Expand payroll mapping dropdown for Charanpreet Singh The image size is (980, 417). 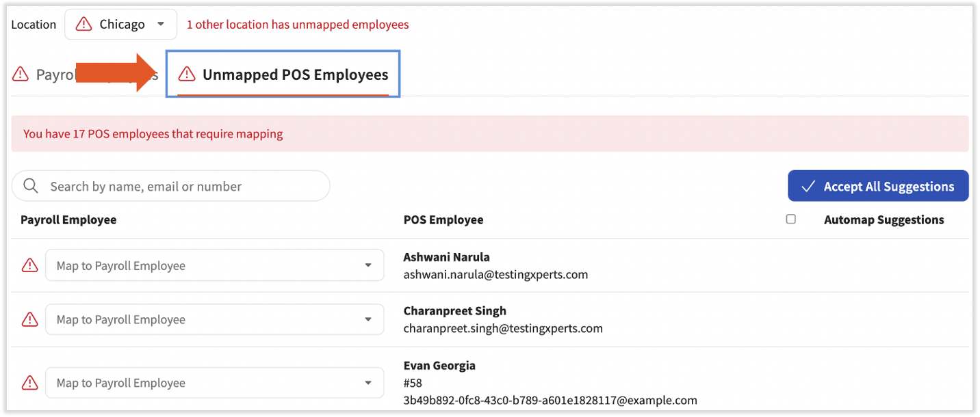tap(214, 319)
